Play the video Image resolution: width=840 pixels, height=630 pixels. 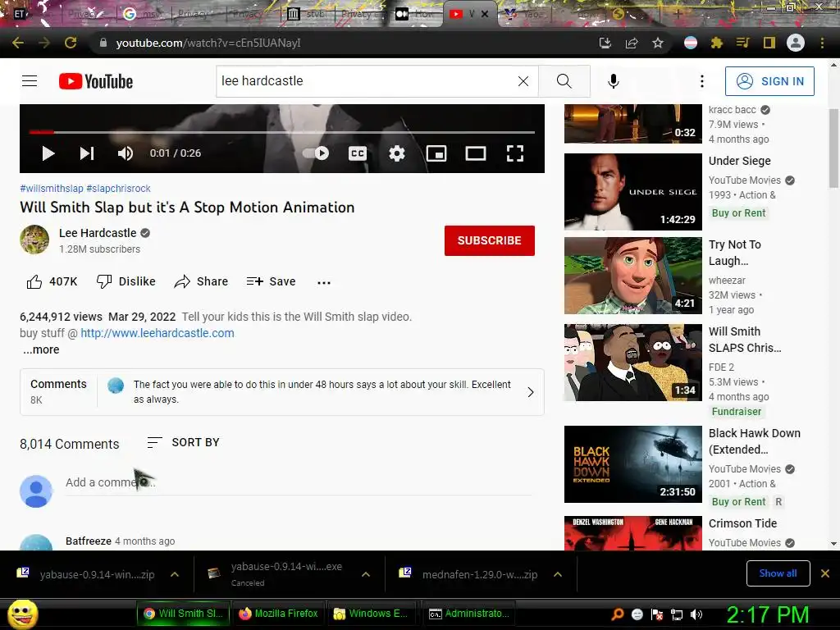click(48, 153)
